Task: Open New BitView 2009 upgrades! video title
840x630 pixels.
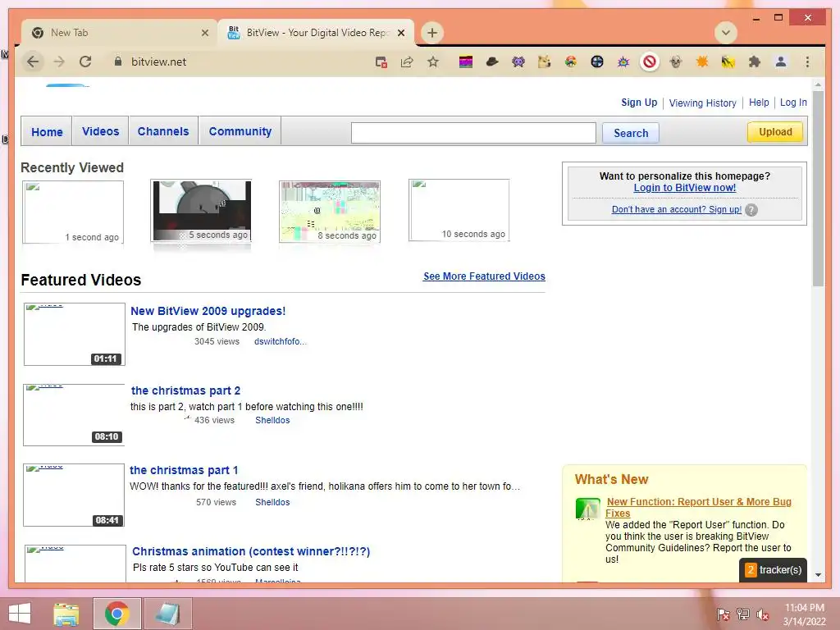Action: (x=208, y=311)
